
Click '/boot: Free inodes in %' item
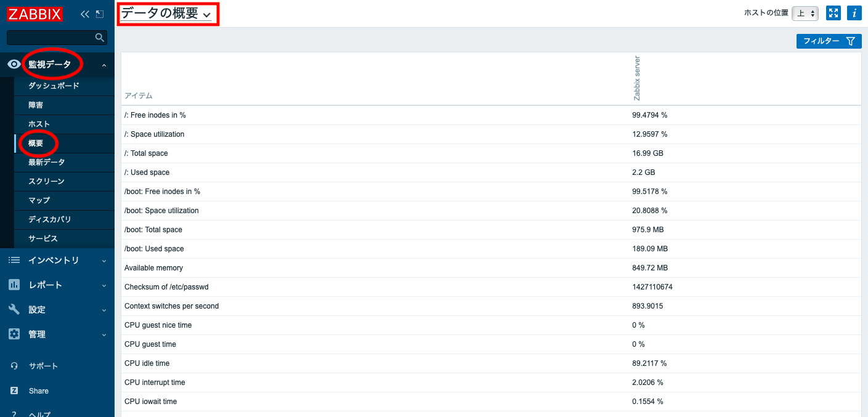[163, 192]
